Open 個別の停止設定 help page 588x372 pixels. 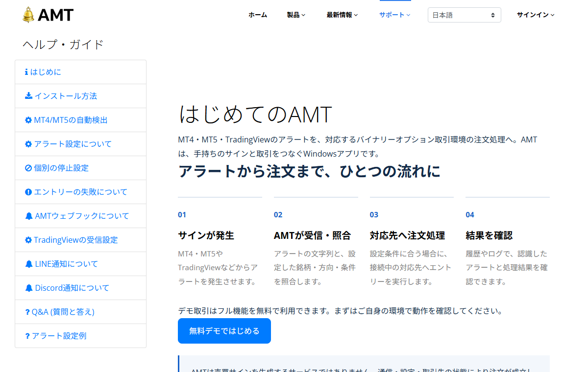pos(81,168)
